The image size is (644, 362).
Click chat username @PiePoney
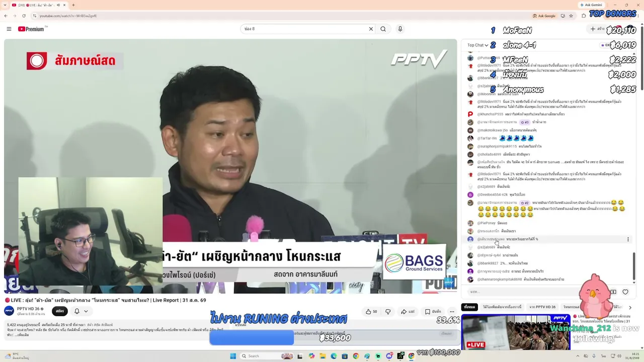click(x=486, y=223)
